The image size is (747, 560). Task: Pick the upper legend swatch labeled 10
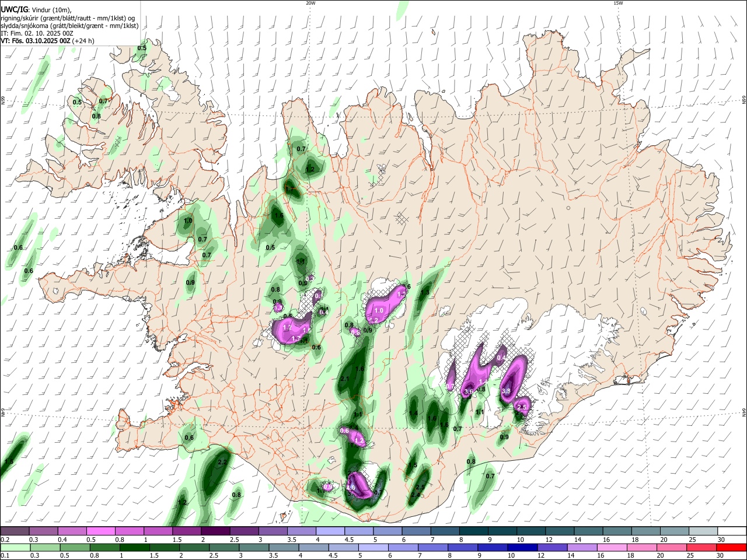(x=531, y=531)
